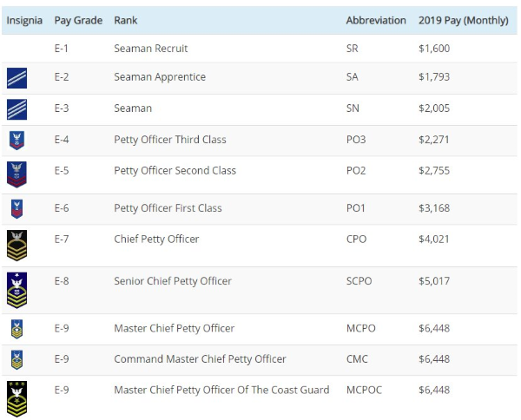Click the Seaman insignia icon

coord(16,109)
